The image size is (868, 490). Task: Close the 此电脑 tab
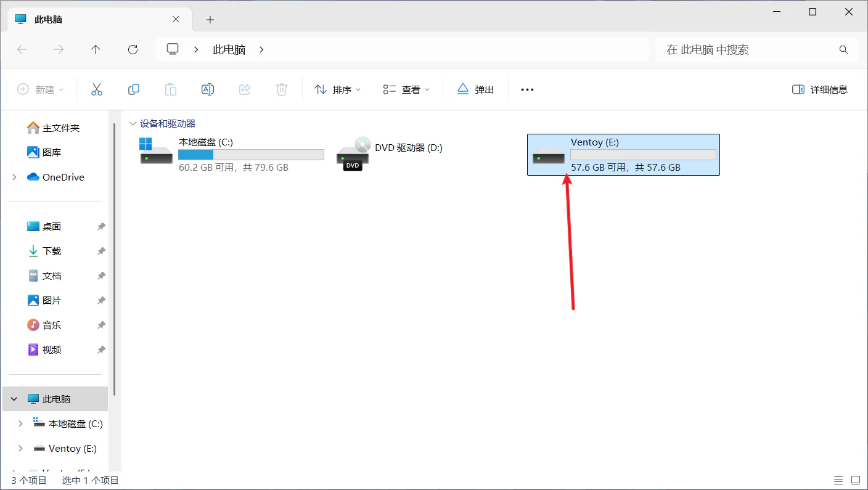[176, 19]
